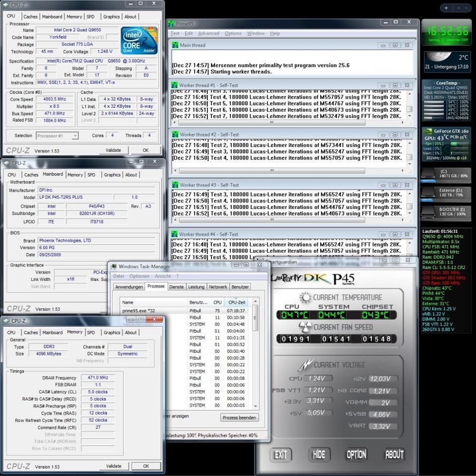The image size is (476, 476).
Task: Switch to the Graphics tab in the top CPU-Z window
Action: (111, 17)
